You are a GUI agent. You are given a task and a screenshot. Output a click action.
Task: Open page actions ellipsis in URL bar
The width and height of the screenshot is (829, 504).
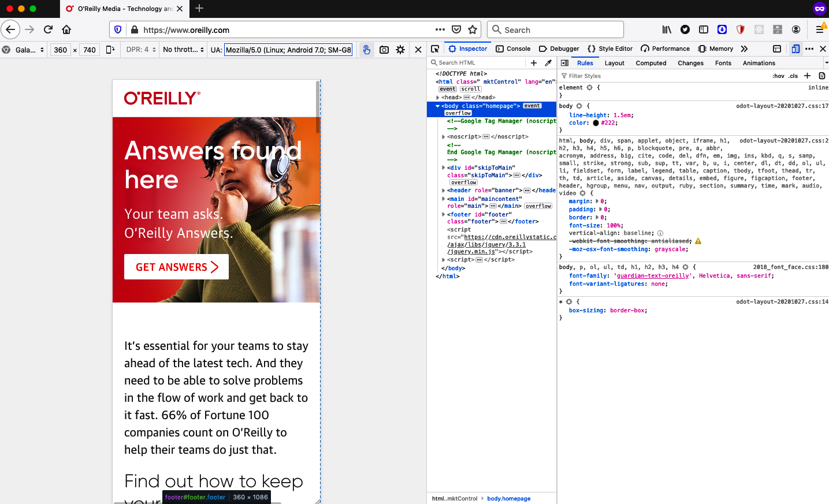[440, 29]
